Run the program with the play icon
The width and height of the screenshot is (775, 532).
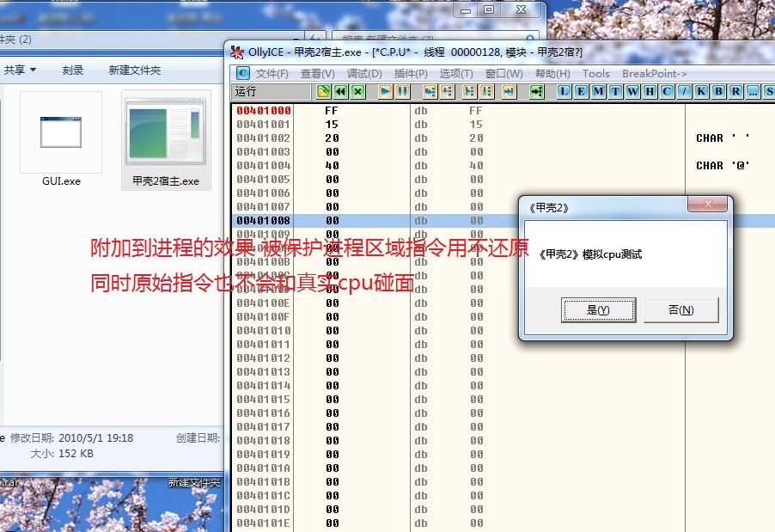pos(386,91)
